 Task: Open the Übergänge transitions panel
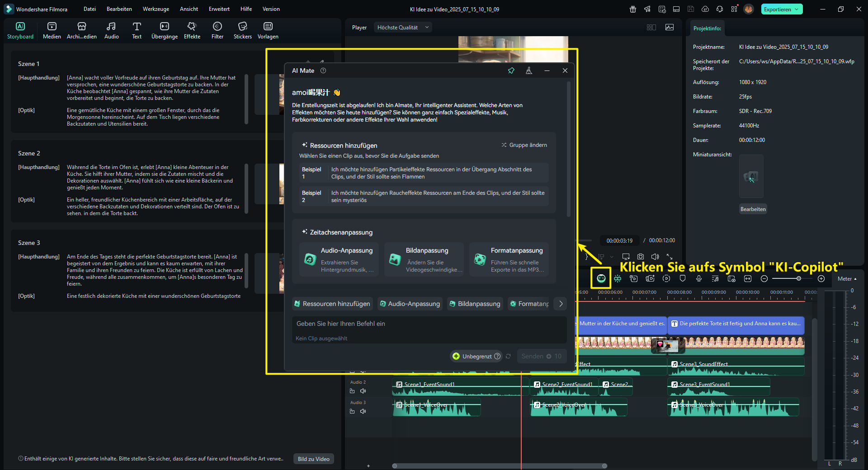165,30
